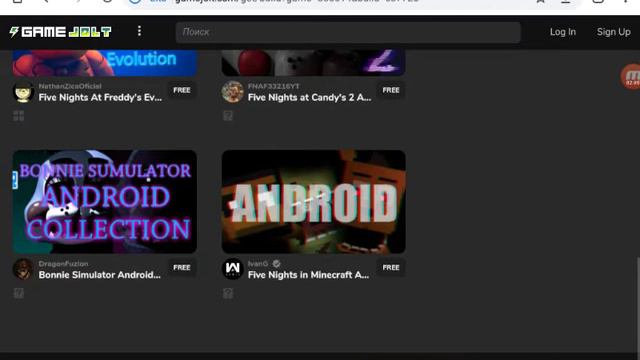Screen dimensions: 640x360
Task: Click FREE badge on Five Nights At Freddy's Ev...
Action: coord(182,90)
